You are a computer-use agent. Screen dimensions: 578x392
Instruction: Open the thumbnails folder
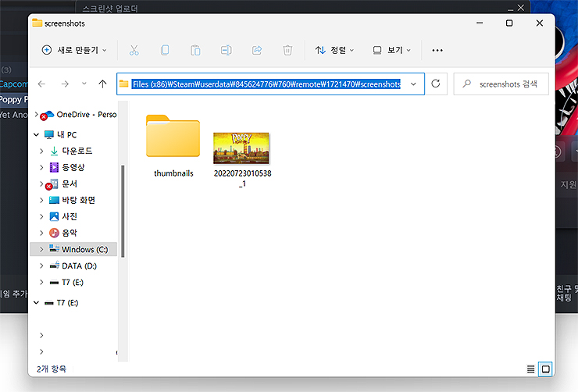tap(173, 146)
